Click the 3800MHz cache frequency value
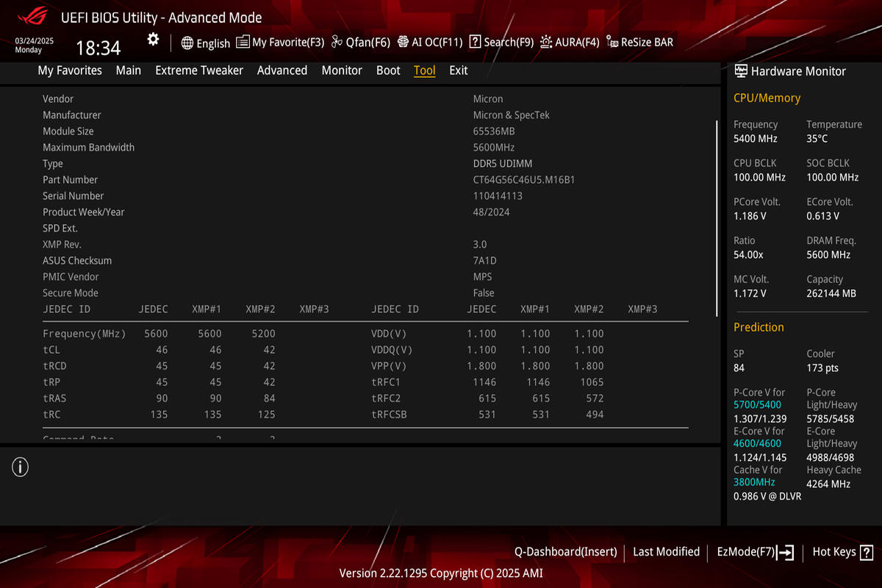The width and height of the screenshot is (882, 588). (754, 482)
